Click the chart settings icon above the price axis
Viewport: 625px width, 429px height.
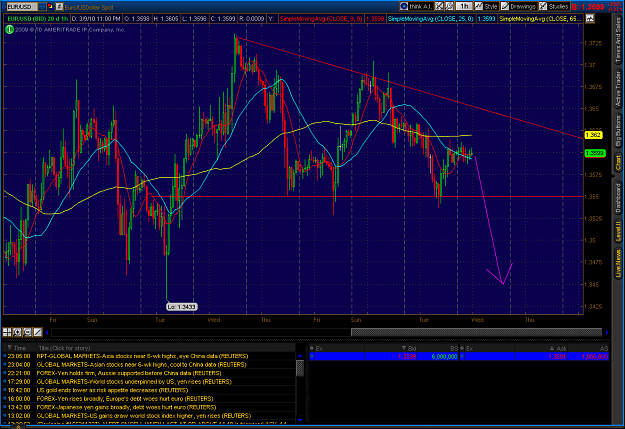pyautogui.click(x=590, y=19)
